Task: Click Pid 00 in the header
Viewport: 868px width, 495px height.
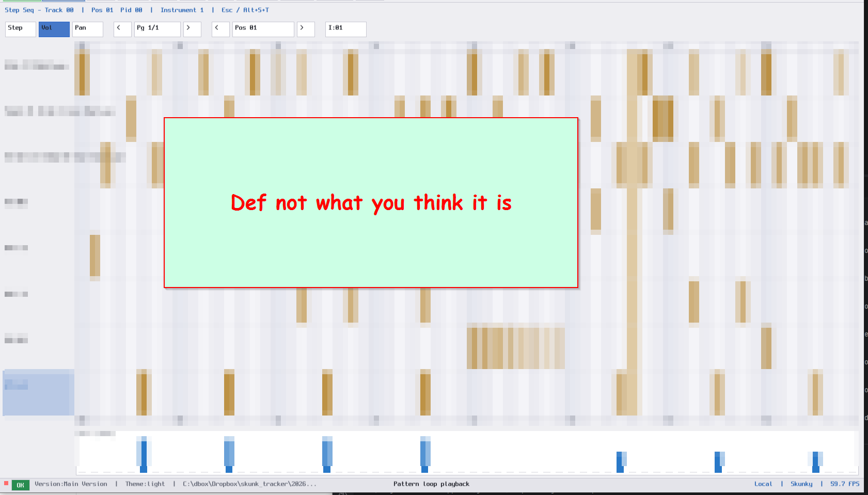Action: 131,10
